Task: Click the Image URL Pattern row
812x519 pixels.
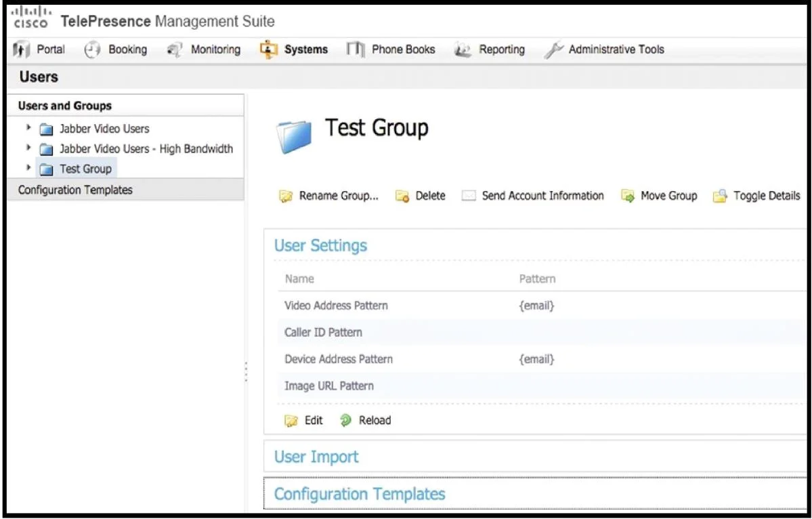Action: [541, 386]
